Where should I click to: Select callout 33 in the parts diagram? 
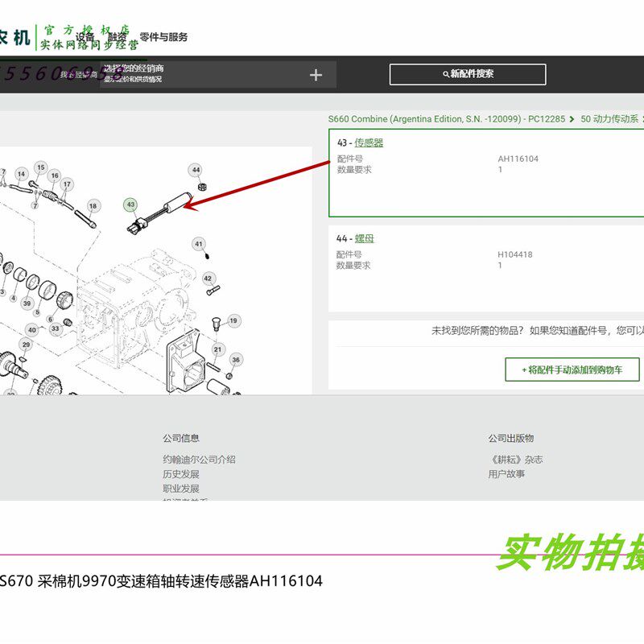click(55, 328)
